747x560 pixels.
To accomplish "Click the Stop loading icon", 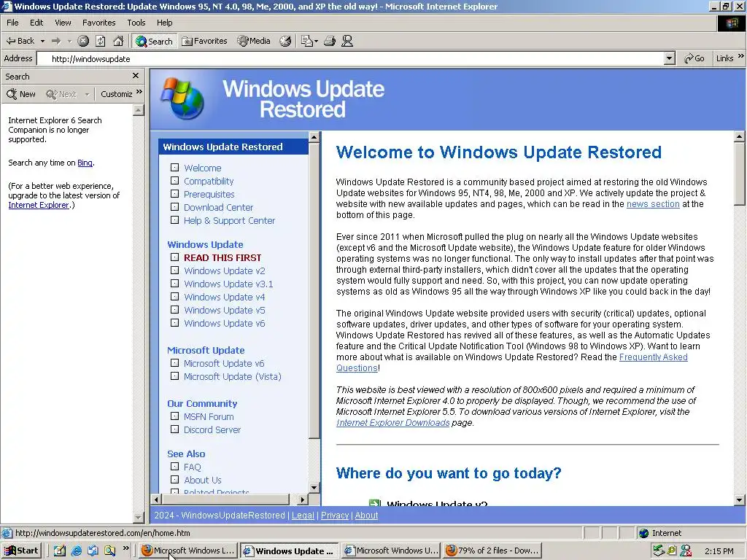I will click(x=83, y=41).
